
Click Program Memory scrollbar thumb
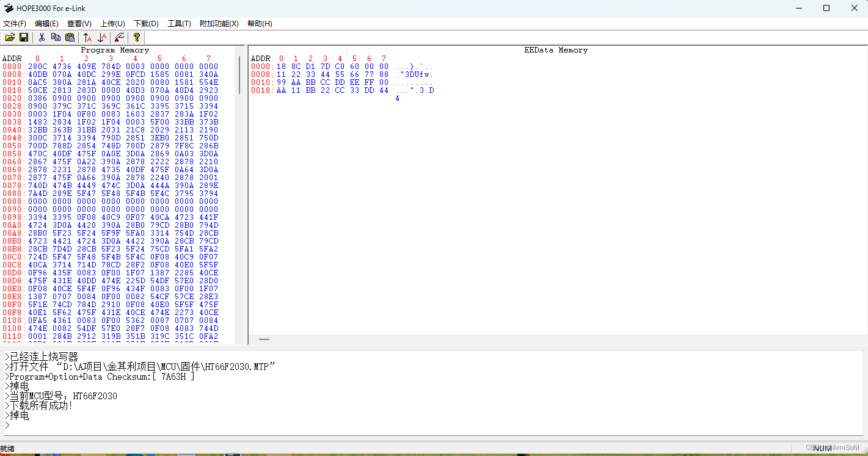pyautogui.click(x=239, y=75)
